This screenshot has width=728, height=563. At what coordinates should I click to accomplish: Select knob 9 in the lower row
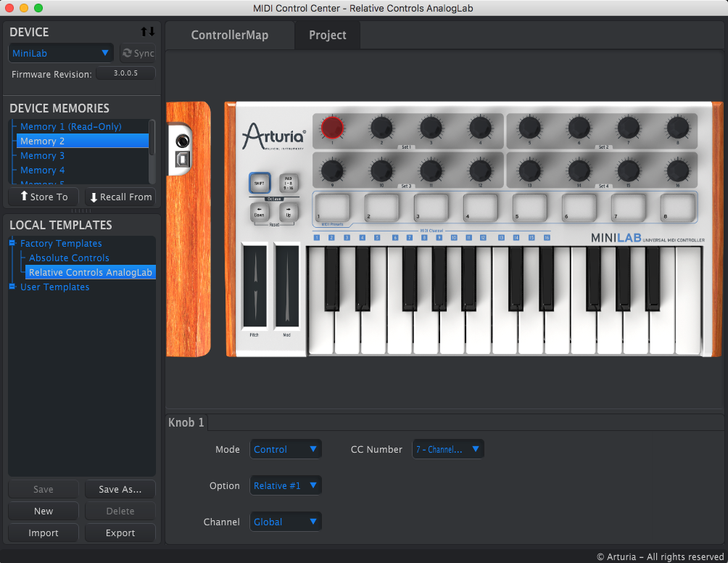tap(332, 170)
